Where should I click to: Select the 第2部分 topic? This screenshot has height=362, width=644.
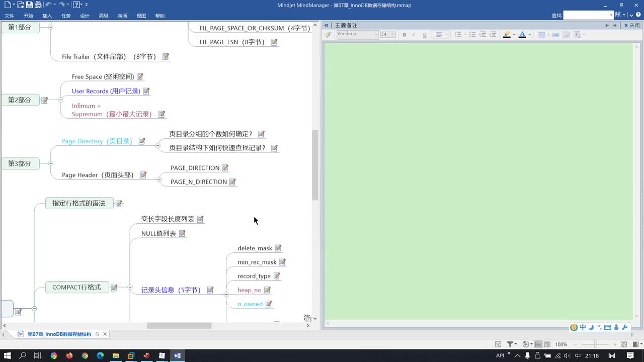coord(20,100)
